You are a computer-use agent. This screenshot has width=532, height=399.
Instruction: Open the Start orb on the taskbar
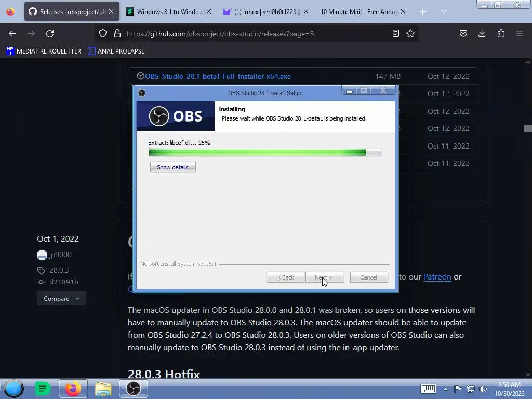[14, 389]
